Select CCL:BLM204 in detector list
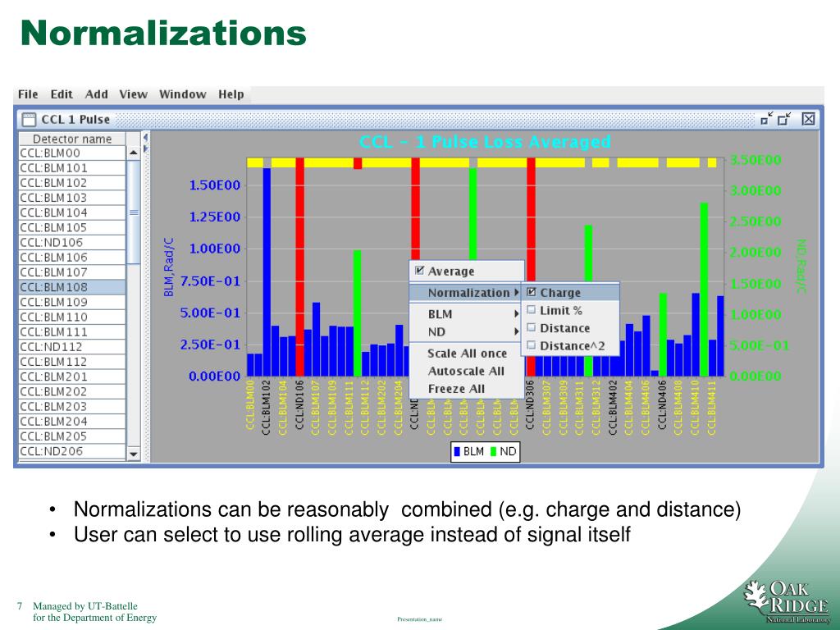 coord(72,421)
